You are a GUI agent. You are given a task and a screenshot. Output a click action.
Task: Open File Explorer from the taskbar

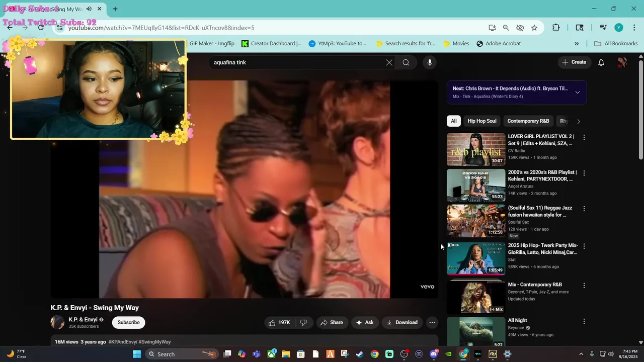(x=286, y=354)
